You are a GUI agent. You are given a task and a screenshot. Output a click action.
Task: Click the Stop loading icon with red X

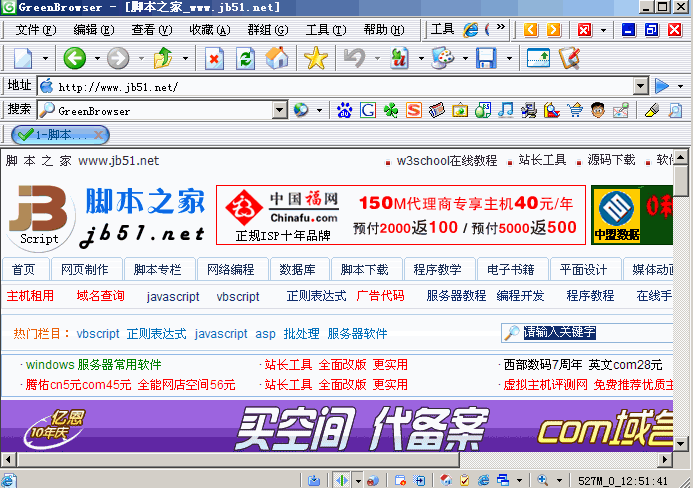(x=214, y=58)
